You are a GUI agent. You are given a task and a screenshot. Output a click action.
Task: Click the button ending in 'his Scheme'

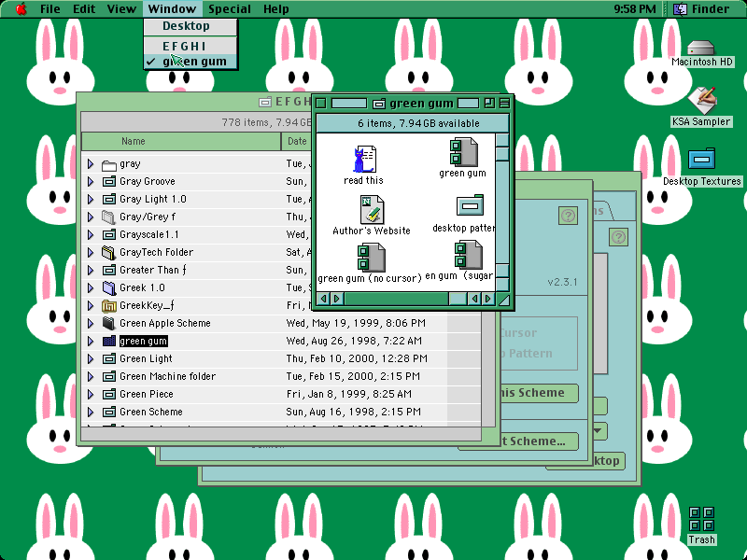tap(540, 393)
